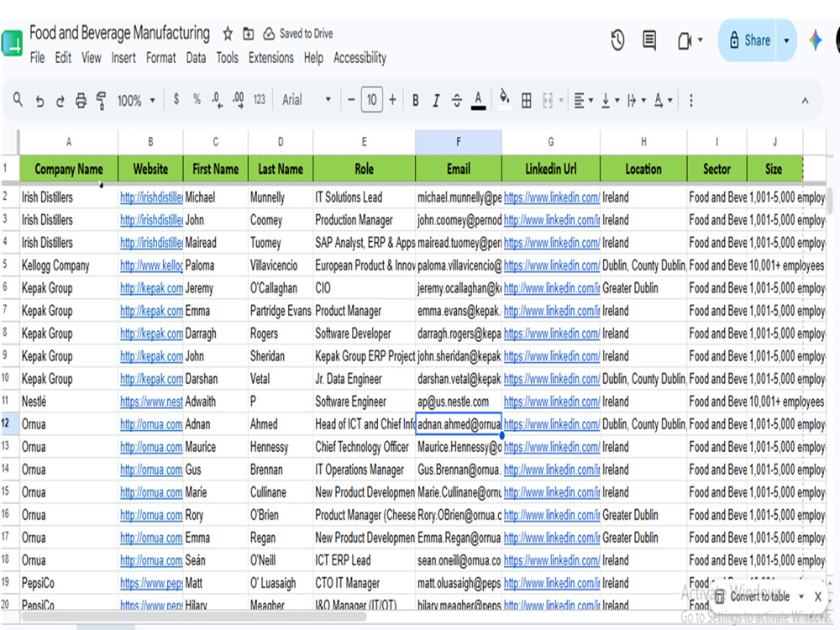840x630 pixels.
Task: Open the more number formats 123 menu
Action: pos(260,100)
